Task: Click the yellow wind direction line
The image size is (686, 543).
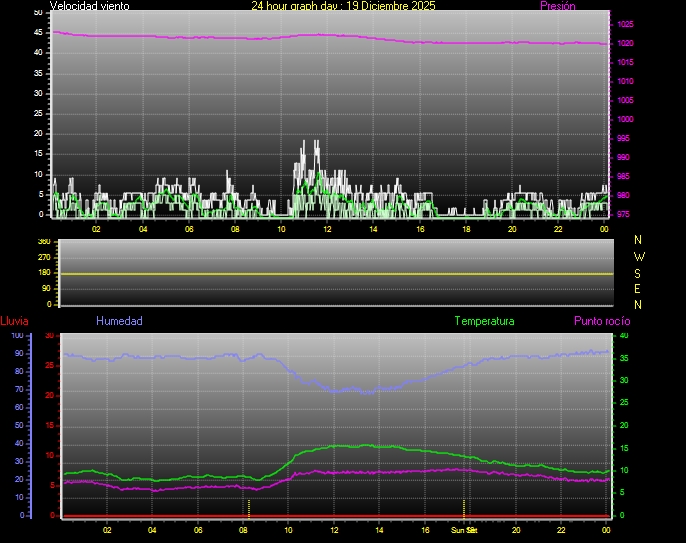Action: click(336, 273)
